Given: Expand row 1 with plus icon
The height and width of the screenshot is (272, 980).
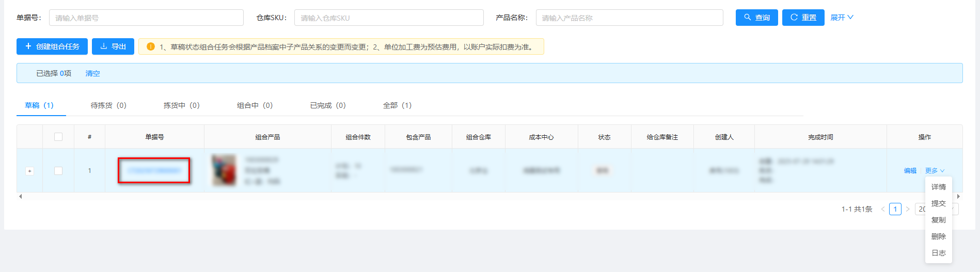Looking at the screenshot, I should 30,171.
